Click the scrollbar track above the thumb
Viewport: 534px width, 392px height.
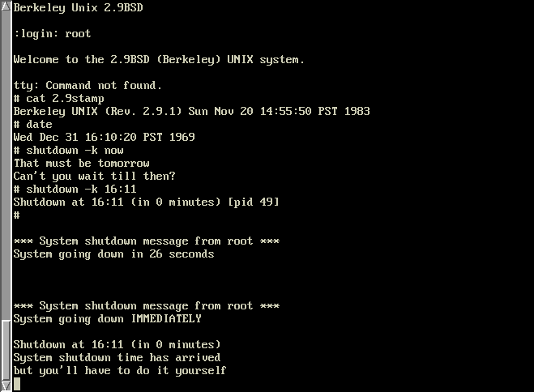pos(6,165)
